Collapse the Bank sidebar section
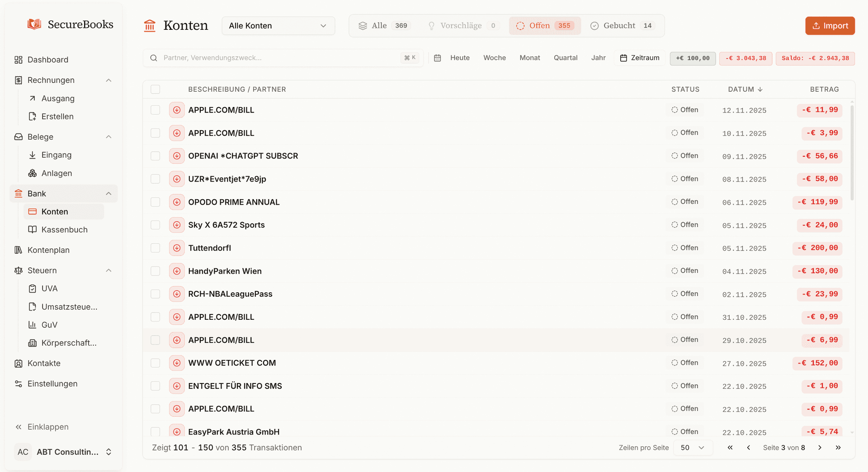 (108, 194)
